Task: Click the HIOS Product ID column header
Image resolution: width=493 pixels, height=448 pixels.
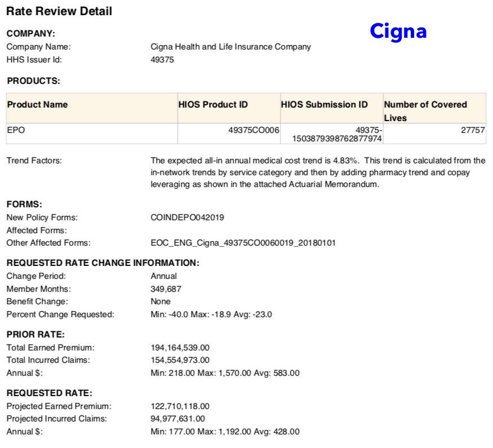Action: (x=213, y=105)
